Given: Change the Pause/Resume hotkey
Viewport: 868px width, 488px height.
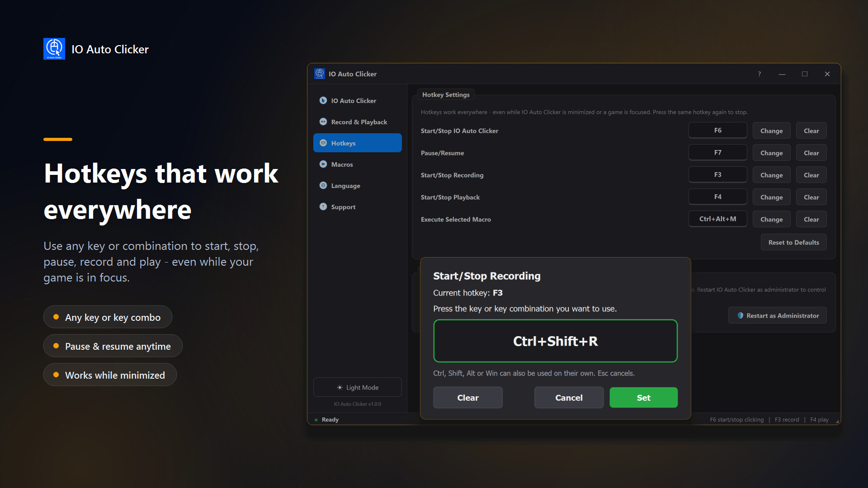Looking at the screenshot, I should pyautogui.click(x=771, y=153).
